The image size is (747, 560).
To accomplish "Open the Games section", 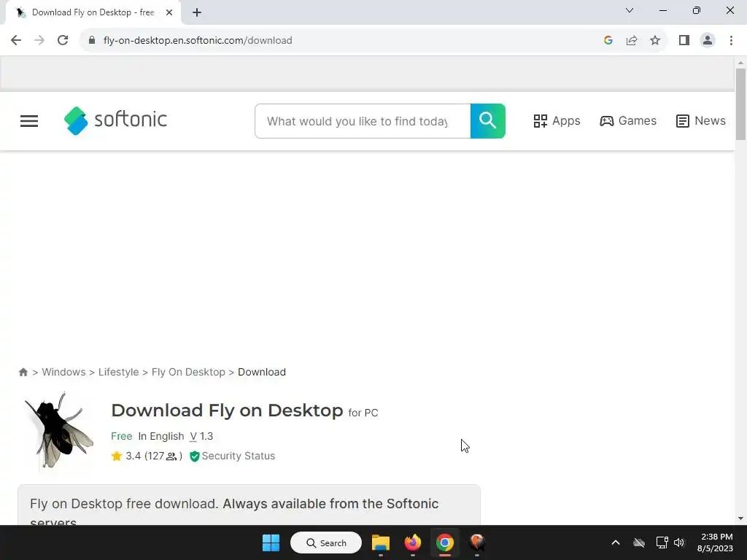I will click(x=628, y=121).
